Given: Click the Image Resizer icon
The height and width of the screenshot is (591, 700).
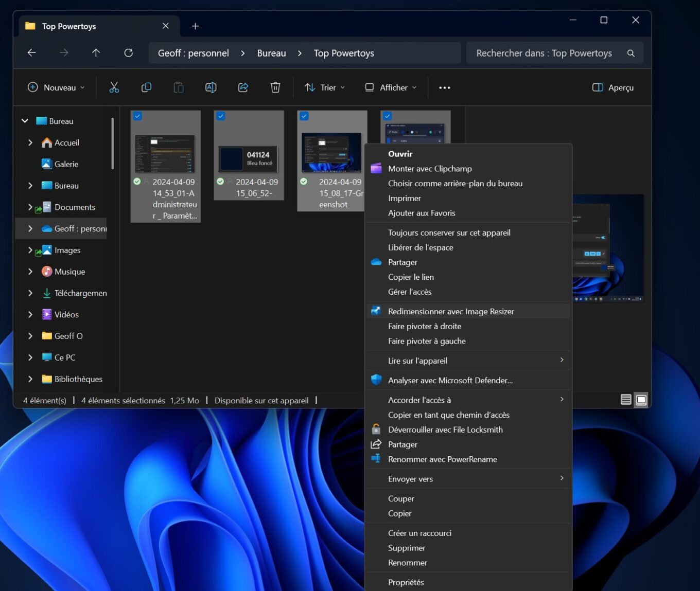Looking at the screenshot, I should pos(376,311).
